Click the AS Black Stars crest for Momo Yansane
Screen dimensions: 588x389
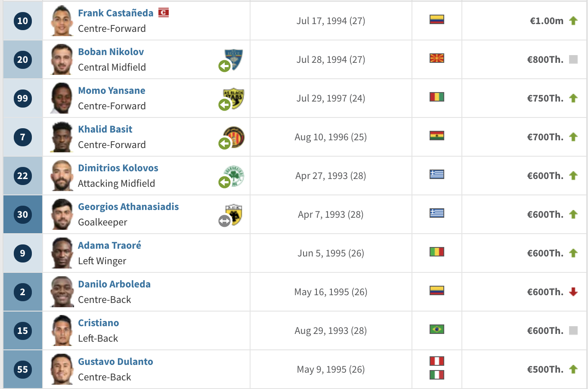coord(234,98)
